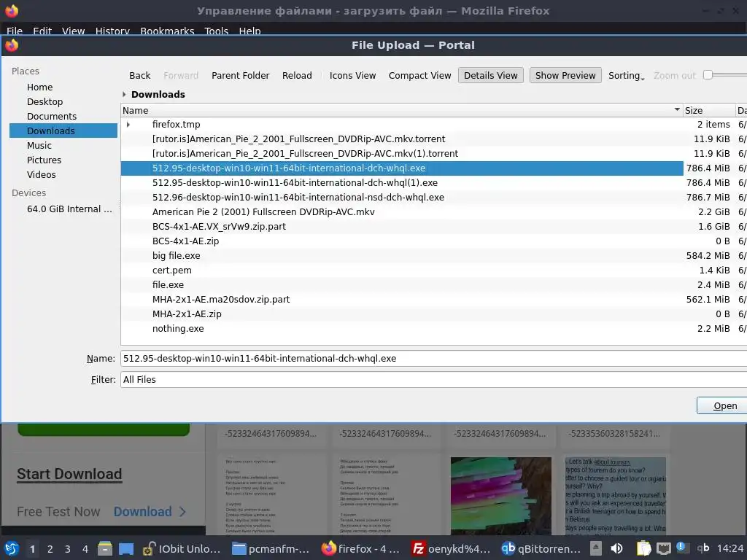Click Firefox logo in File Upload title bar
The width and height of the screenshot is (747, 560).
coord(12,45)
